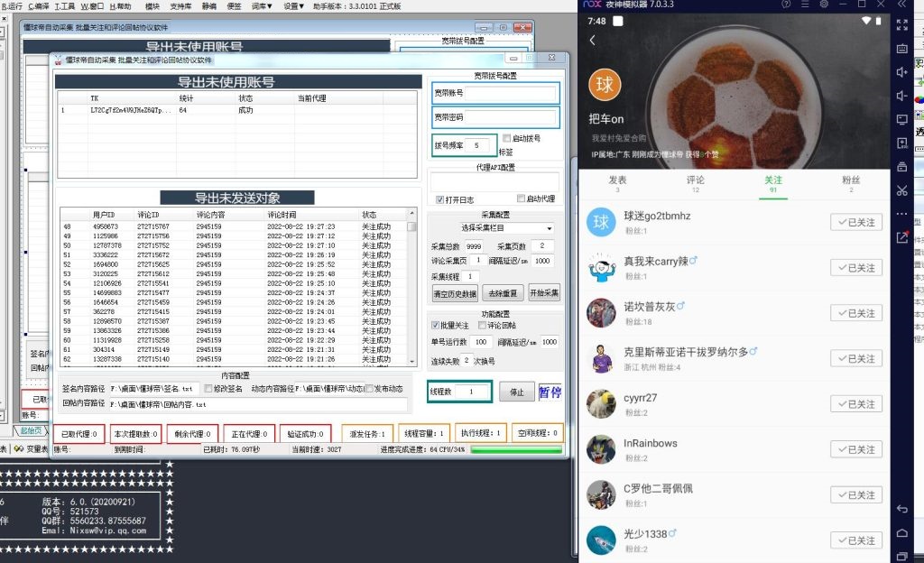Open the 选择采集栏目 dropdown
This screenshot has width=924, height=563.
(505, 228)
